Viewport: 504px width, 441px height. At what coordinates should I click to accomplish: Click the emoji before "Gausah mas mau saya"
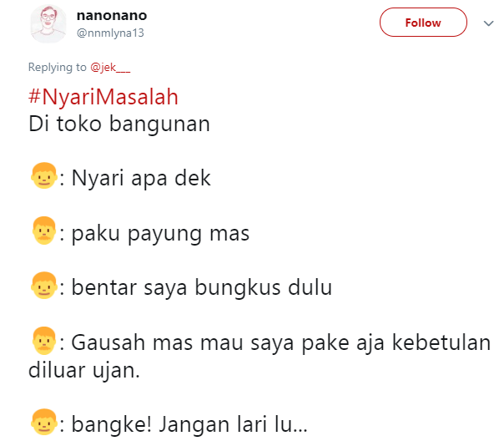click(42, 342)
